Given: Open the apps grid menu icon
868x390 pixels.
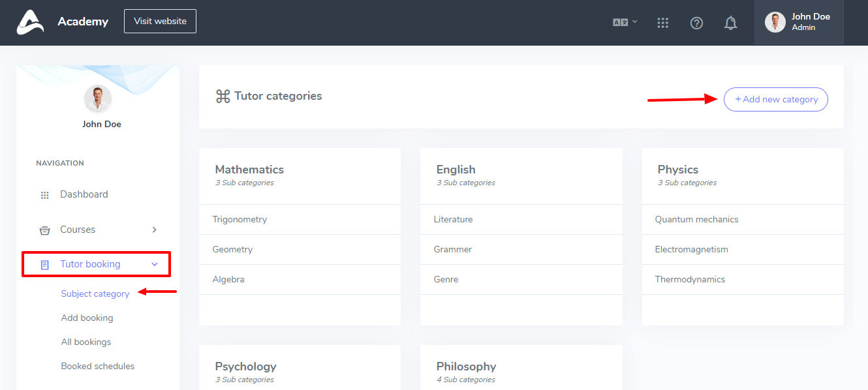Looking at the screenshot, I should [x=663, y=23].
